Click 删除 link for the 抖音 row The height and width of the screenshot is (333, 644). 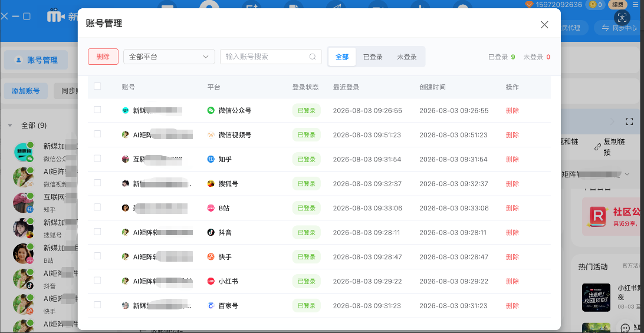point(512,232)
